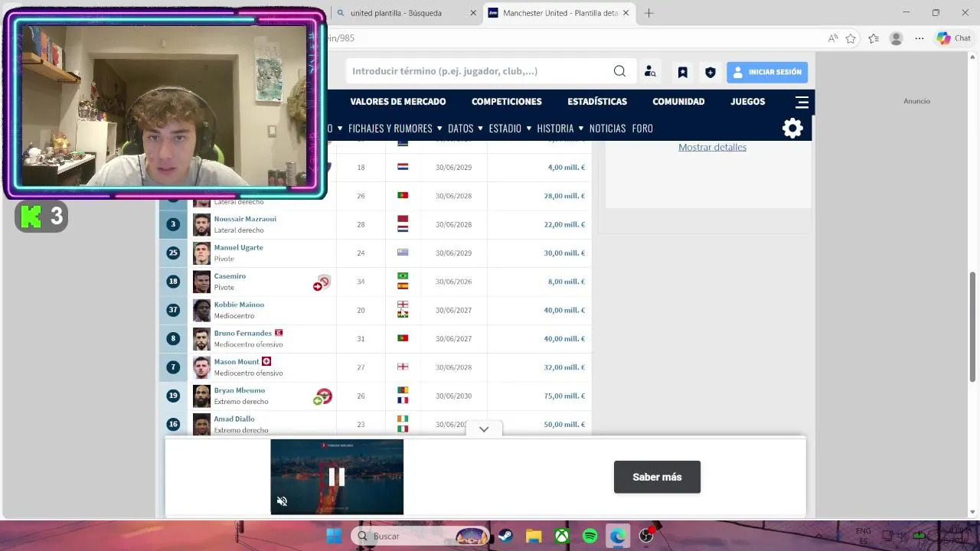Click the Windows taskbar Buscar search box

[421, 536]
